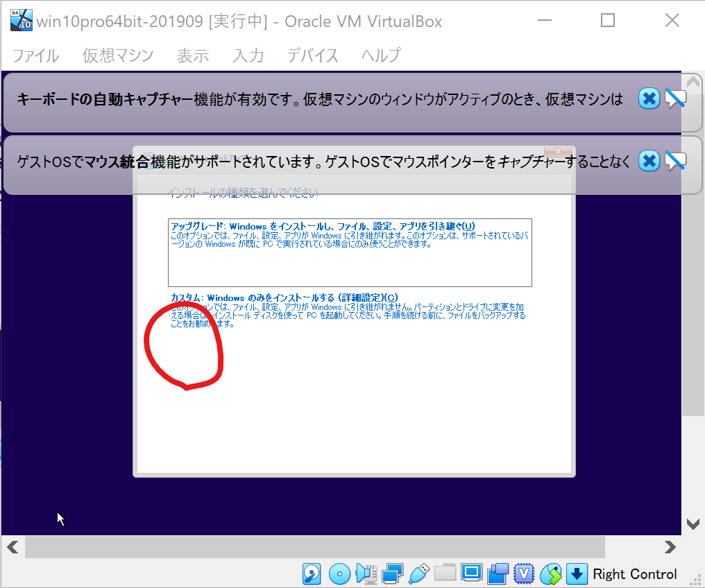Viewport: 705px width, 588px height.
Task: Open the デバイス menu
Action: (312, 56)
